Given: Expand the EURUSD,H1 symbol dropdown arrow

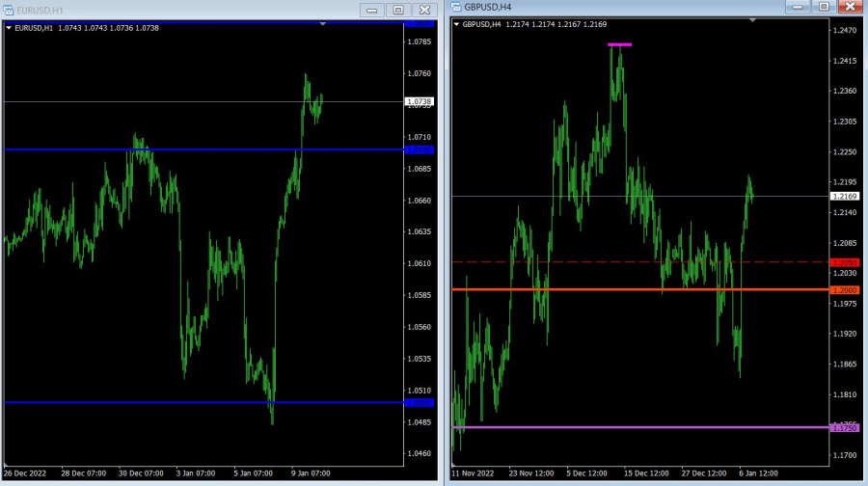Looking at the screenshot, I should [9, 28].
